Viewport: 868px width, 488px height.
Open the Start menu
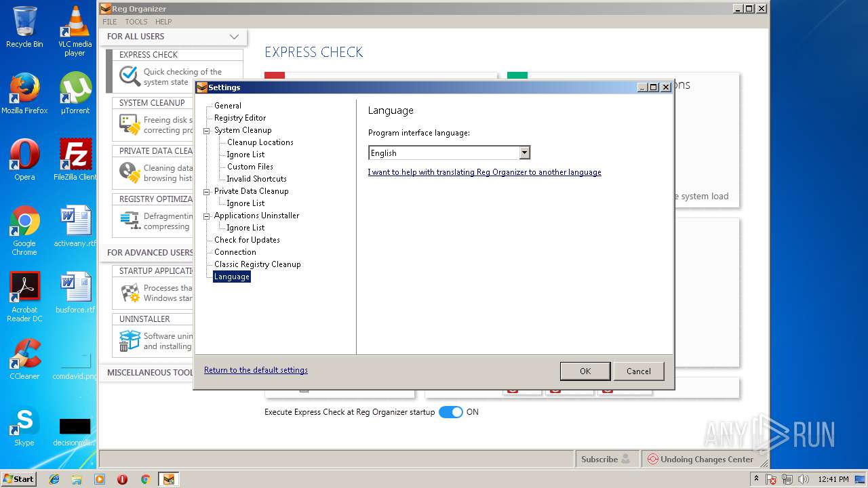pos(19,479)
